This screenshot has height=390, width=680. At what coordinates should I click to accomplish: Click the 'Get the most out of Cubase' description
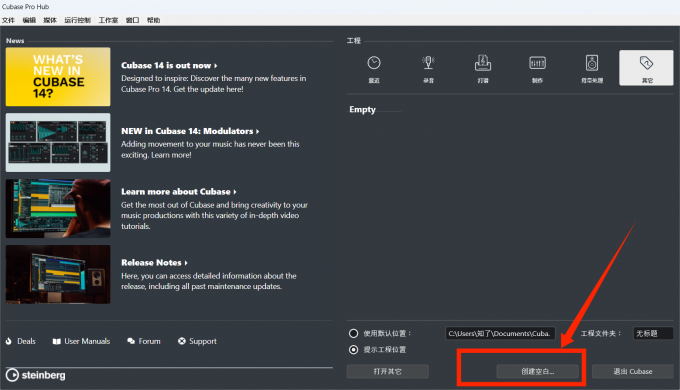(x=214, y=216)
